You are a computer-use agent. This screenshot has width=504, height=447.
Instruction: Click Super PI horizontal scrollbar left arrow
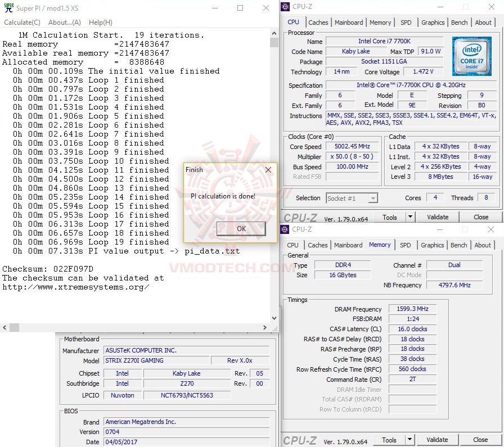tap(4, 327)
